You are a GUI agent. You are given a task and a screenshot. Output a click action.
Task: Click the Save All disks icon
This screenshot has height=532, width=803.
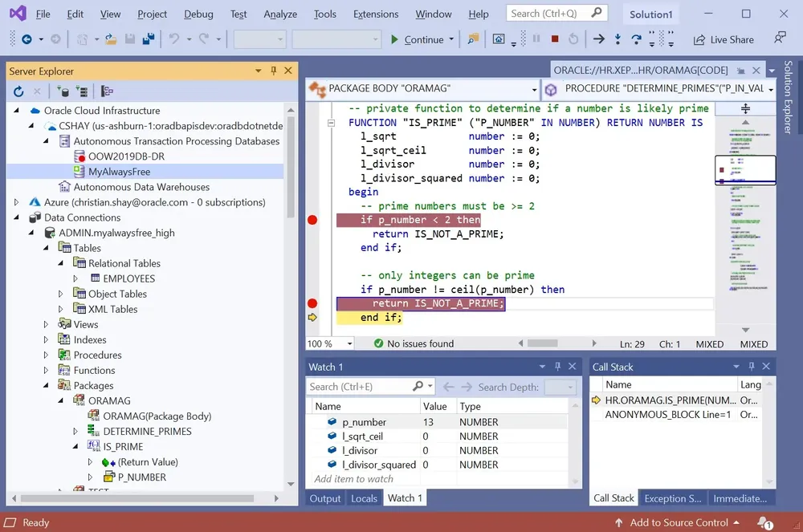tap(149, 39)
